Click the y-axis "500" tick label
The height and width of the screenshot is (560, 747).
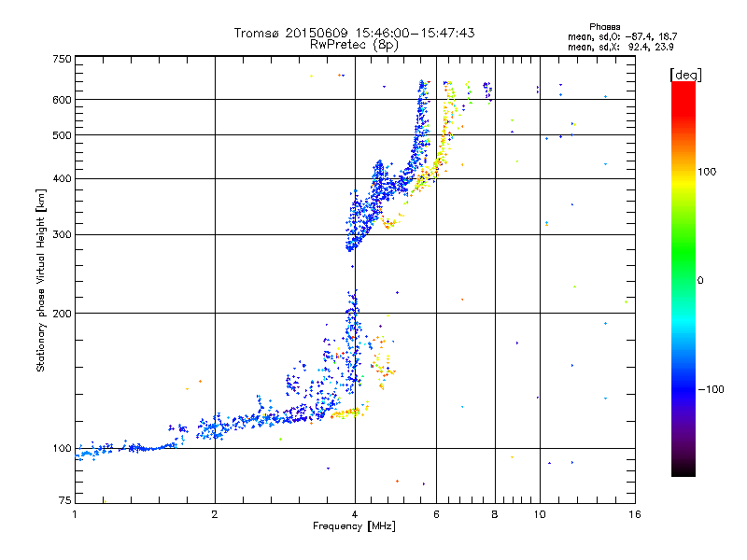62,135
